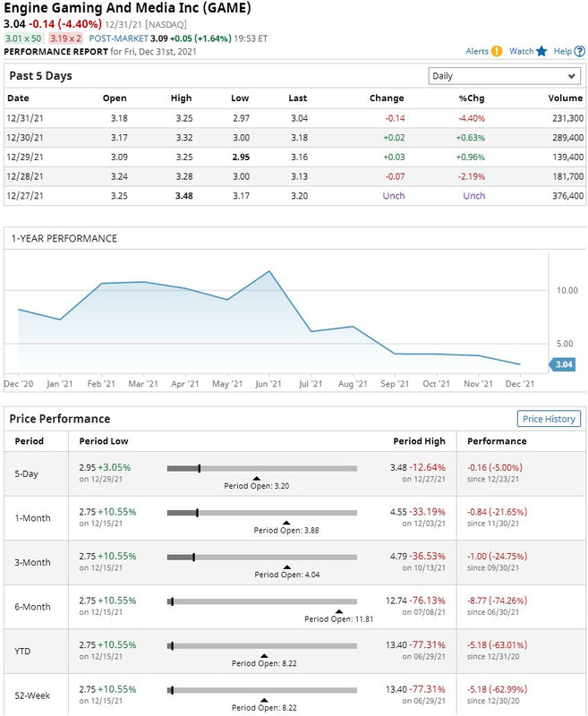Select the 12/28/21 date cell
The width and height of the screenshot is (588, 716).
(25, 176)
